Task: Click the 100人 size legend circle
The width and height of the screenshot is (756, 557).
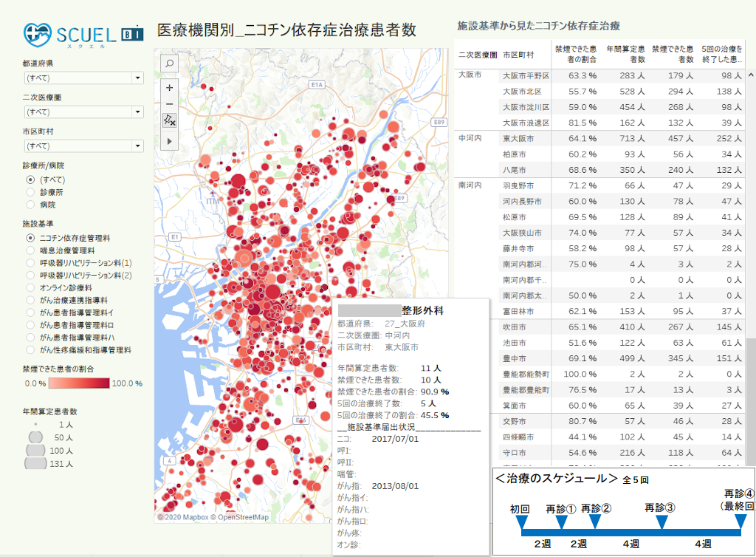Action: click(35, 450)
